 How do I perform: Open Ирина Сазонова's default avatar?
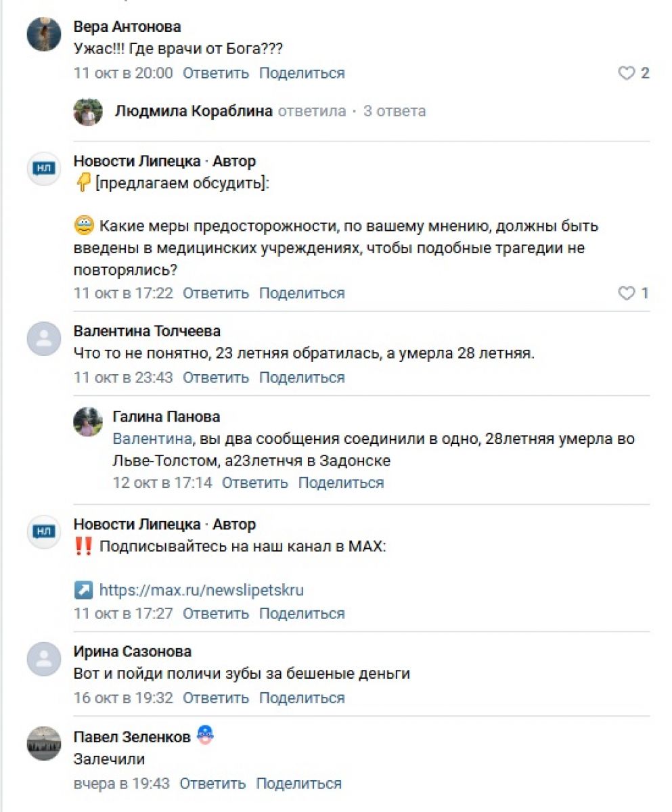(44, 658)
